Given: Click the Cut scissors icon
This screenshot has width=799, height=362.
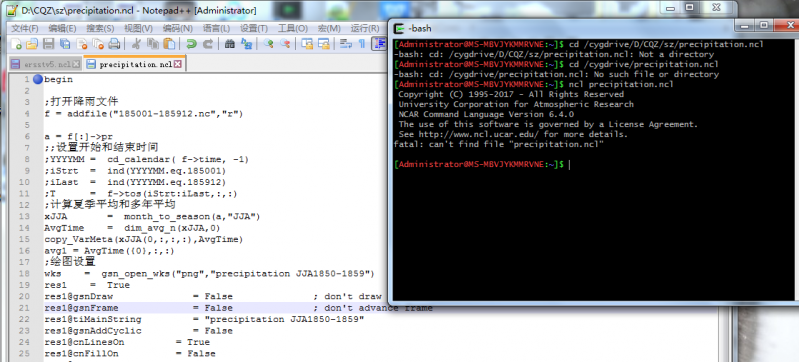Looking at the screenshot, I should (136, 44).
